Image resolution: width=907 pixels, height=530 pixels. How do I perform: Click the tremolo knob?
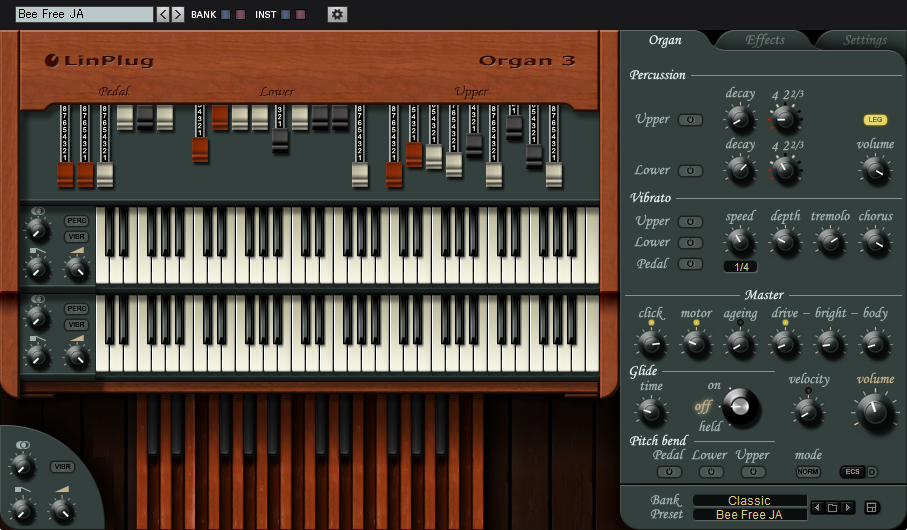[830, 242]
